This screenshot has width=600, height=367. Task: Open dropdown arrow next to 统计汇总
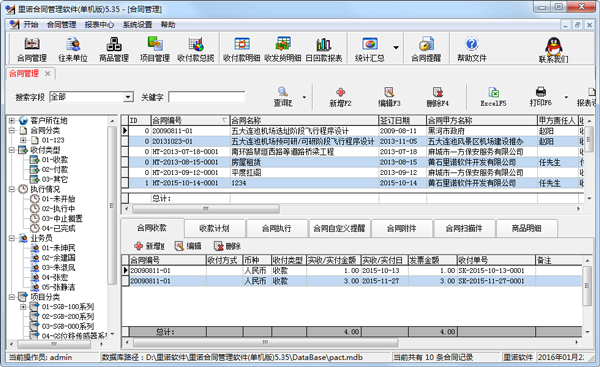396,48
